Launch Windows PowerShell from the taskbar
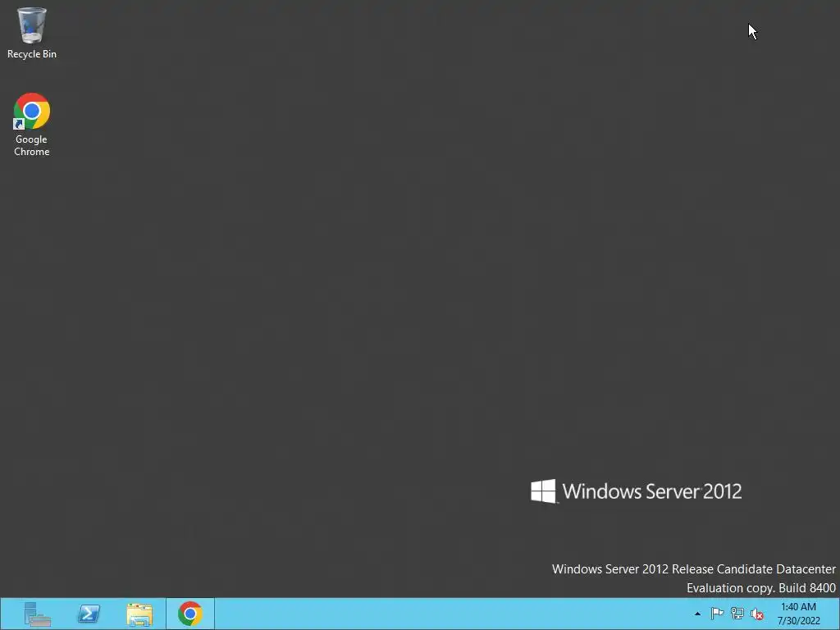The image size is (840, 630). coord(89,614)
